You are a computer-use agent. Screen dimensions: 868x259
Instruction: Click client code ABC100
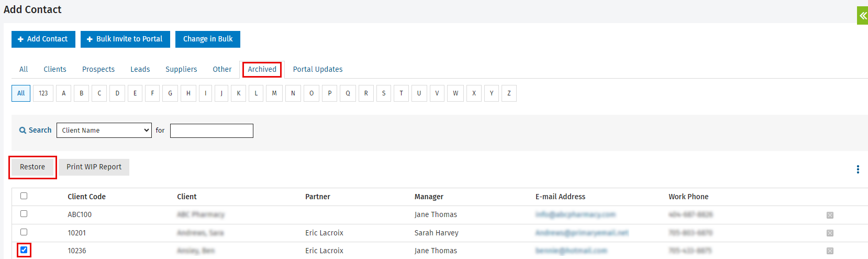[x=80, y=214]
